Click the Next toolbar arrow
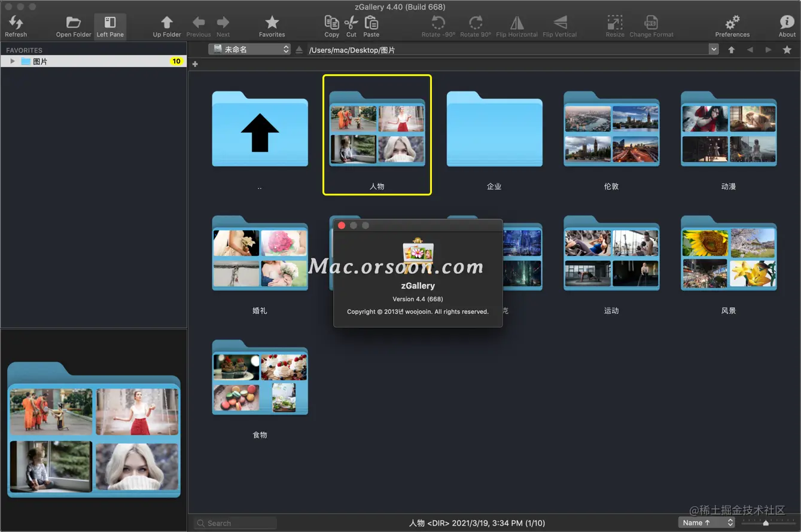Screen dimensions: 801x532 (x=223, y=23)
